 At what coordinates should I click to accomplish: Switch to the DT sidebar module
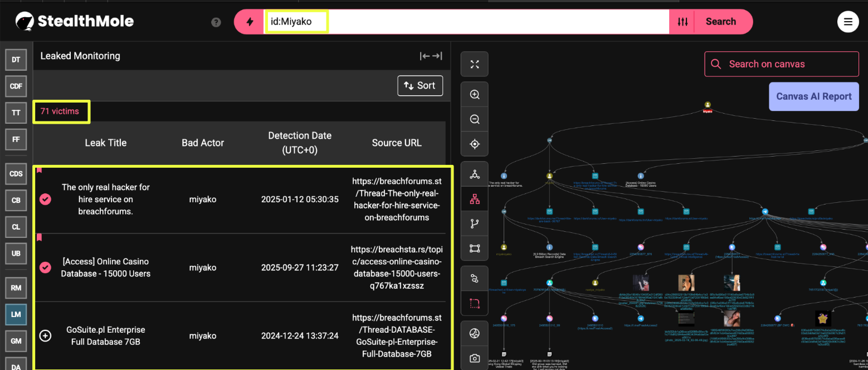tap(16, 59)
